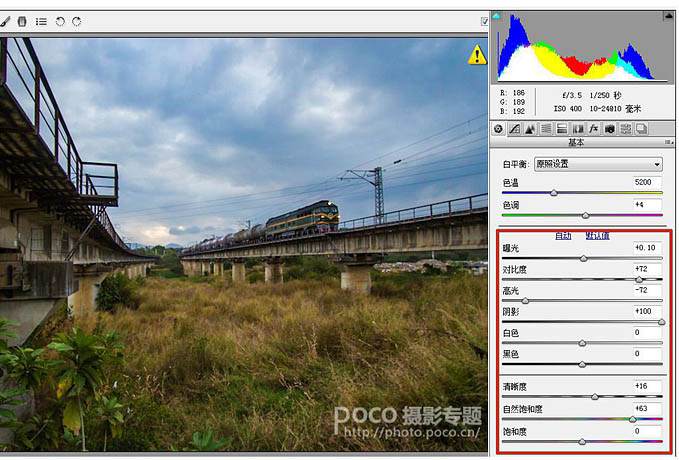This screenshot has height=460, width=679.
Task: Click the 色温 temperature value field
Action: pyautogui.click(x=647, y=182)
